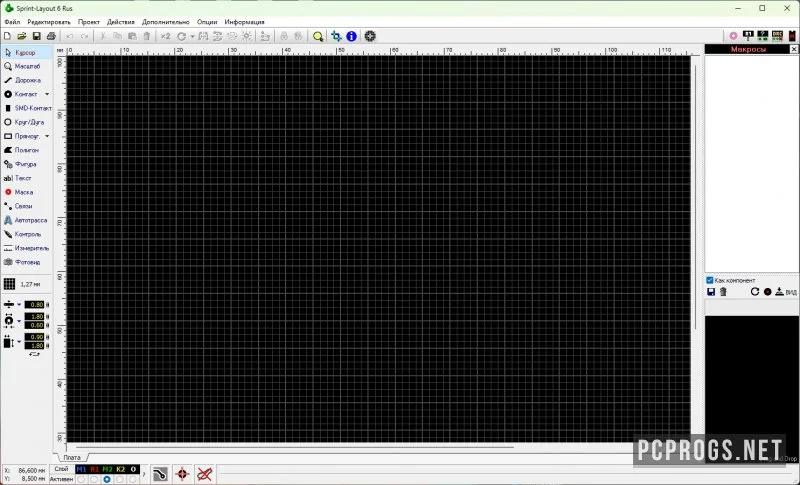Expand the Прямоуг. tool dropdown arrow
The height and width of the screenshot is (485, 800).
point(47,136)
